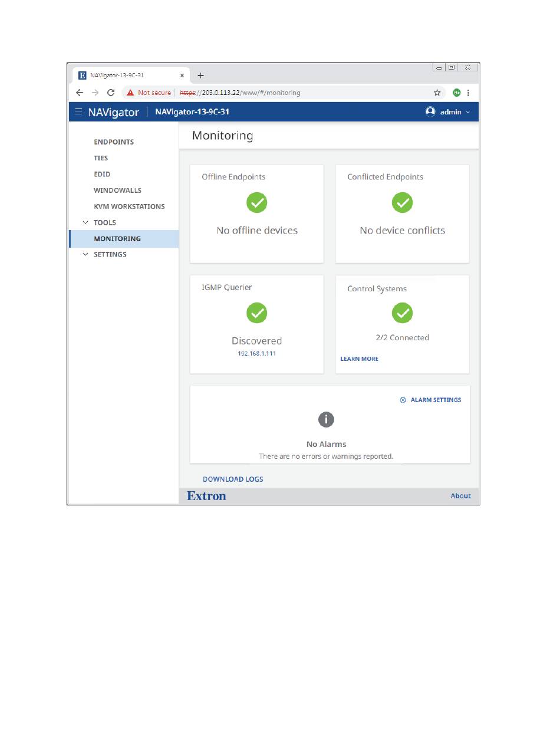Viewport: 560px width, 743px height.
Task: Click the IGMP querier address 192.168.1.111
Action: [x=257, y=353]
